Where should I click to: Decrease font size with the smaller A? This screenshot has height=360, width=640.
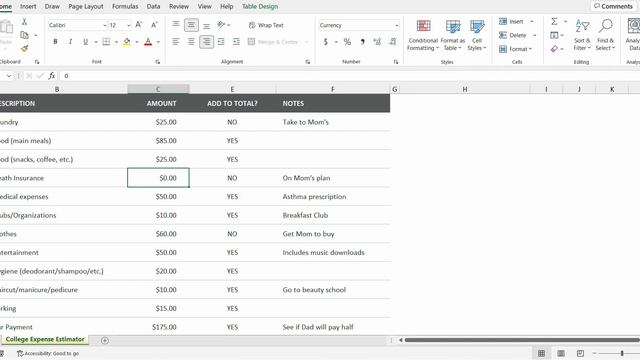154,25
